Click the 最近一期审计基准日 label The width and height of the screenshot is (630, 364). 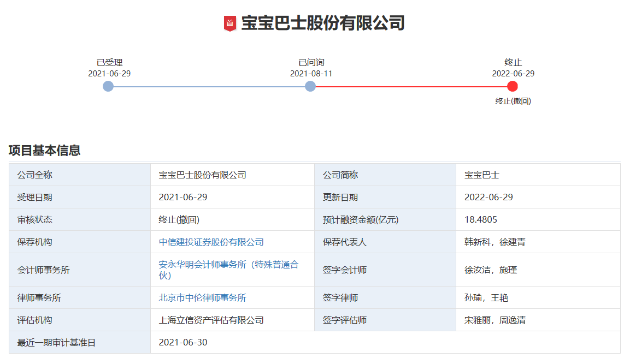click(x=56, y=343)
